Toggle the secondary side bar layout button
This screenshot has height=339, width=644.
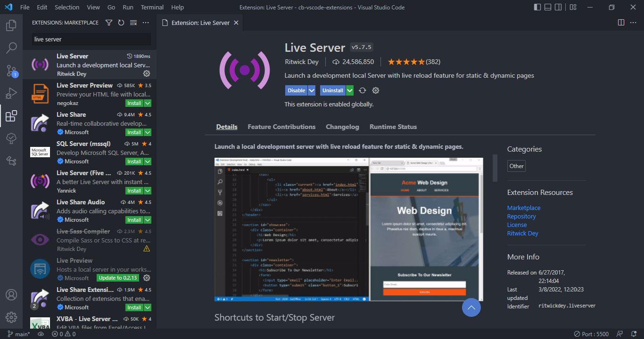(559, 8)
